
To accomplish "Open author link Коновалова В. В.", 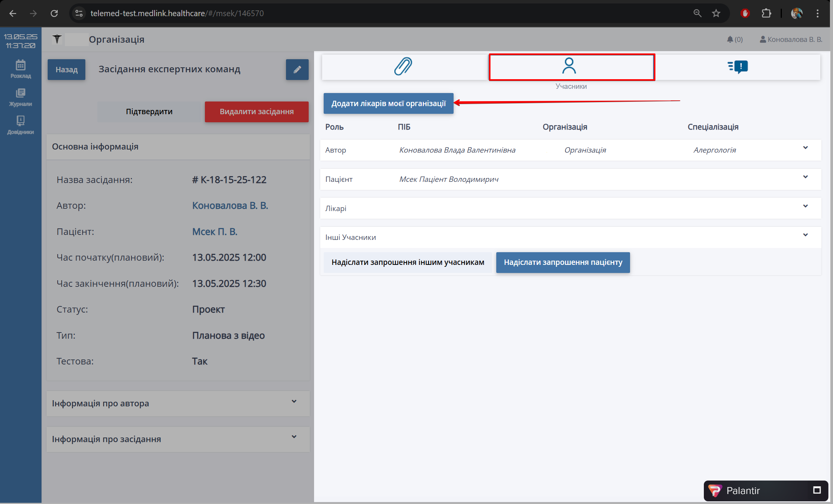I will tap(230, 206).
